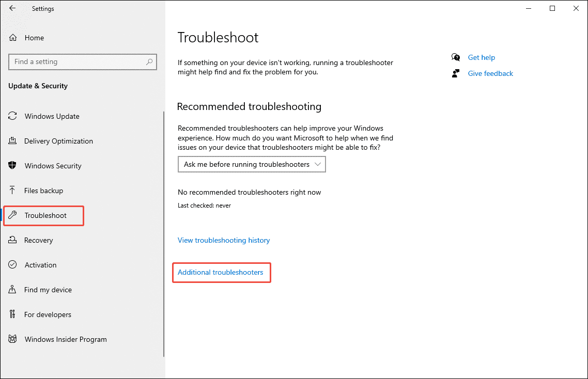Click the sidebar scrollbar
This screenshot has height=379, width=588.
coord(163,232)
